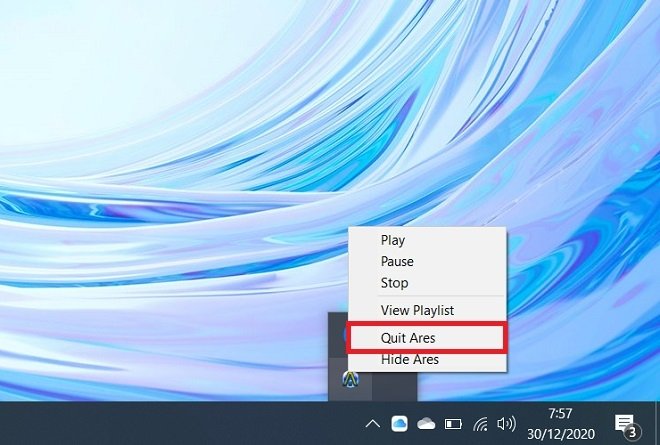Open Action Center notifications icon
The image size is (660, 445).
coord(627,424)
